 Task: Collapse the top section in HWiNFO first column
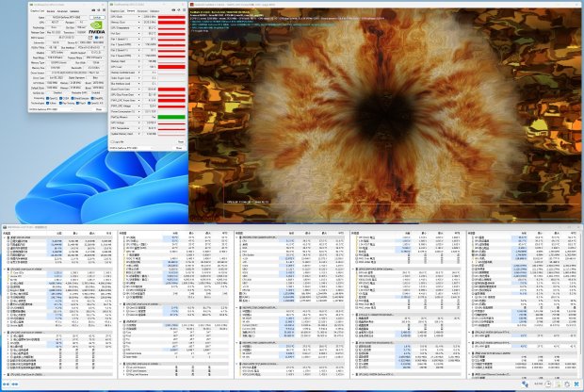(5, 237)
